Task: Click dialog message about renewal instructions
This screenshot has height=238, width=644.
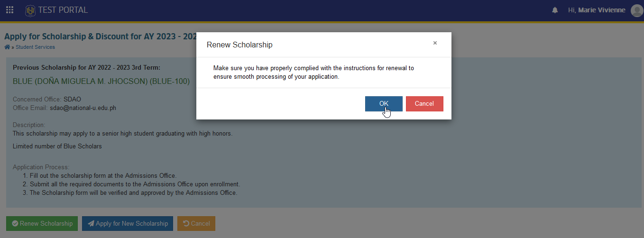Action: tap(313, 72)
